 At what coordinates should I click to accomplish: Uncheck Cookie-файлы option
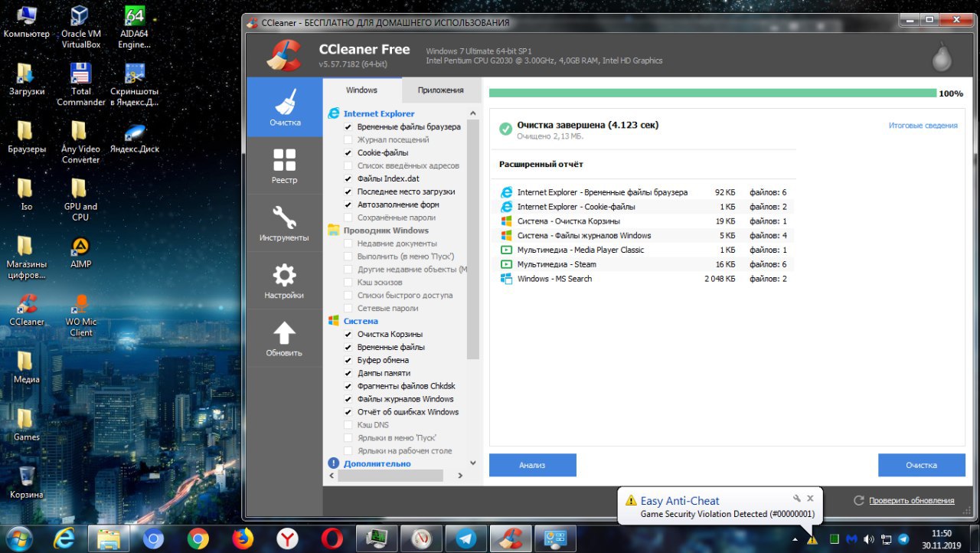coord(348,153)
